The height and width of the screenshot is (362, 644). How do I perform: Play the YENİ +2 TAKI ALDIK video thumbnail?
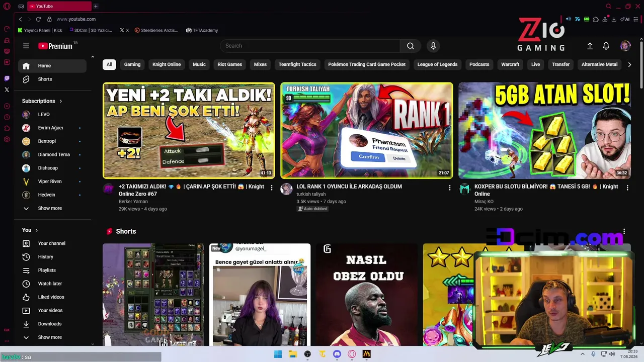click(189, 130)
